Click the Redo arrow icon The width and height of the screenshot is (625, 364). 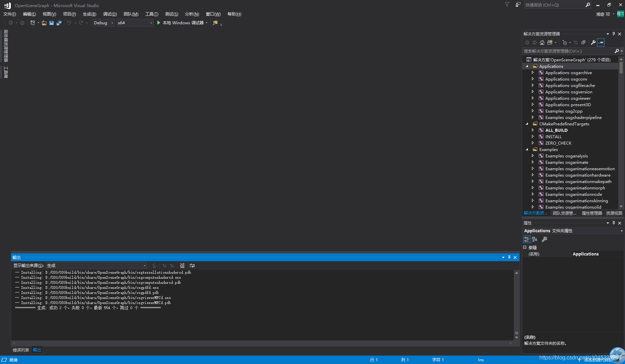(x=81, y=23)
